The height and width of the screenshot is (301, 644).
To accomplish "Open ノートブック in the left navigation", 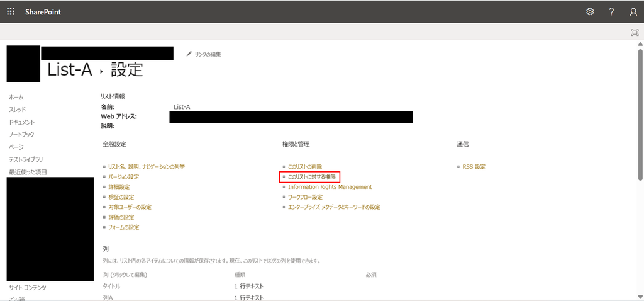I will [22, 135].
